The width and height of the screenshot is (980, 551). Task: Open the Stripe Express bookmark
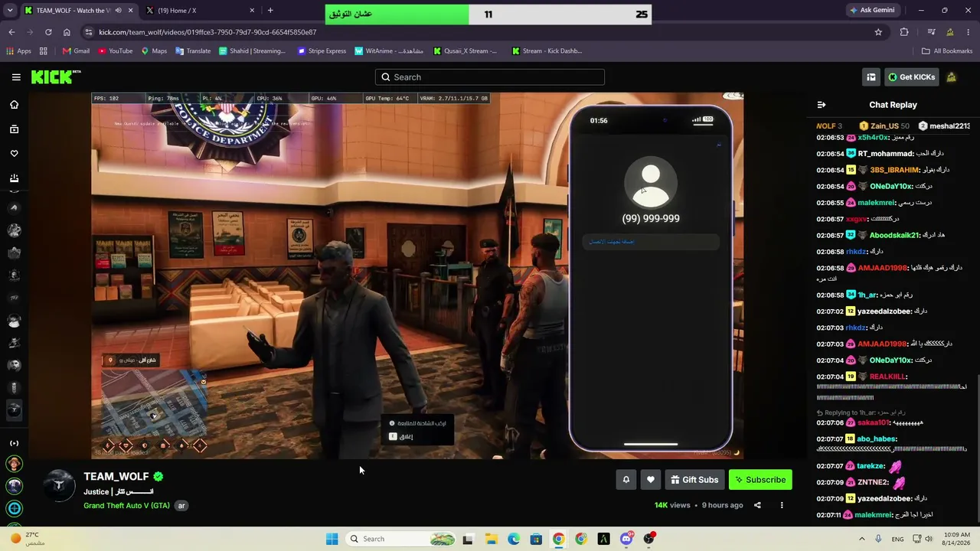[322, 51]
